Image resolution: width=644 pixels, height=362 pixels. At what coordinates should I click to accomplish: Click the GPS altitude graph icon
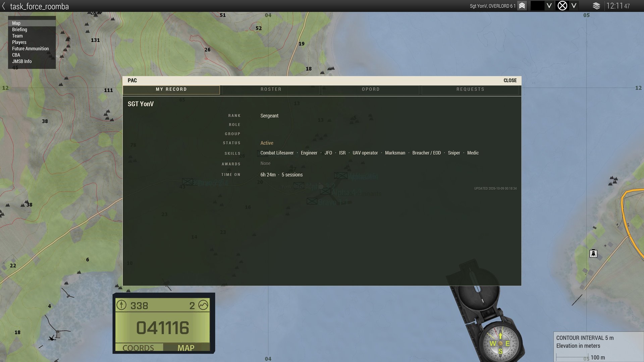[203, 305]
